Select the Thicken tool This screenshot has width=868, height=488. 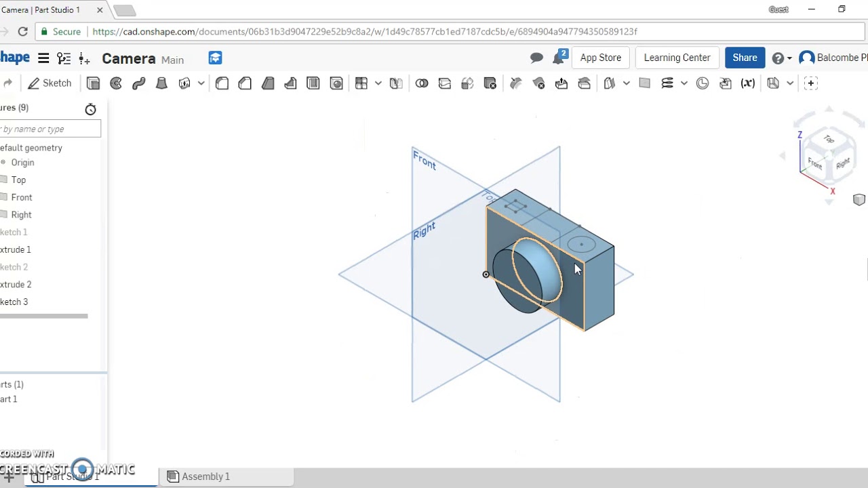pyautogui.click(x=184, y=83)
